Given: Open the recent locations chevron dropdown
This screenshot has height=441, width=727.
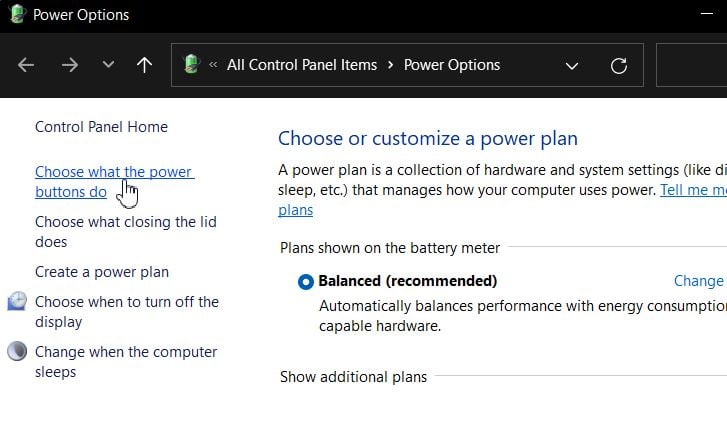Looking at the screenshot, I should point(108,64).
